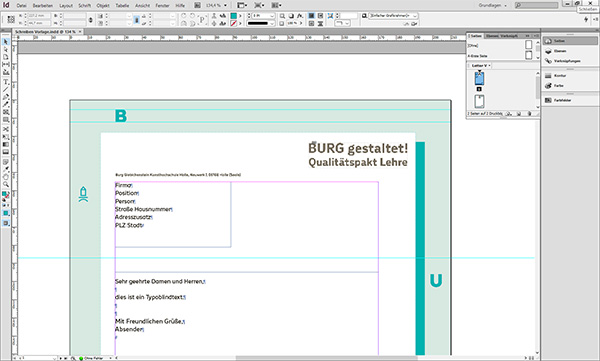Viewport: 600px width, 361px height.
Task: Select the Eyedropper tool
Action: pos(6,170)
